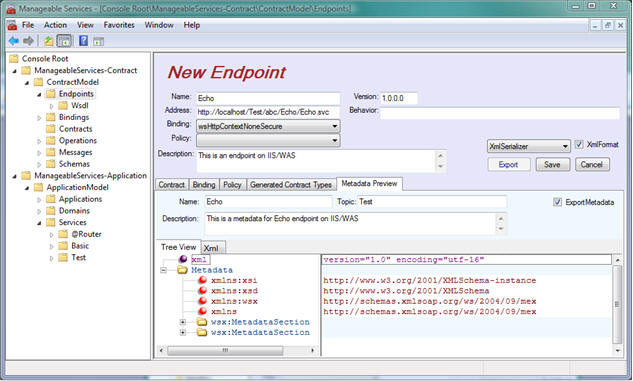Open the blue Help toolbar icon
Viewport: 633px width, 381px height.
click(83, 40)
